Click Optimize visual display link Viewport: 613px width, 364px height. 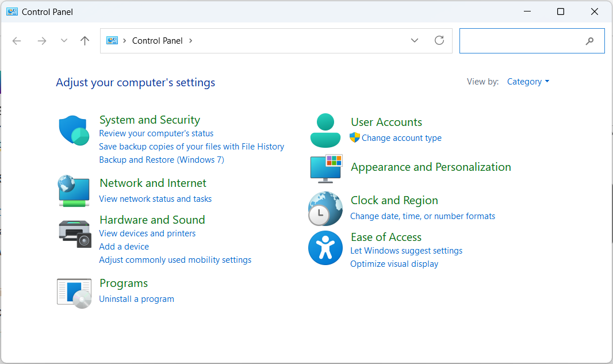(394, 264)
